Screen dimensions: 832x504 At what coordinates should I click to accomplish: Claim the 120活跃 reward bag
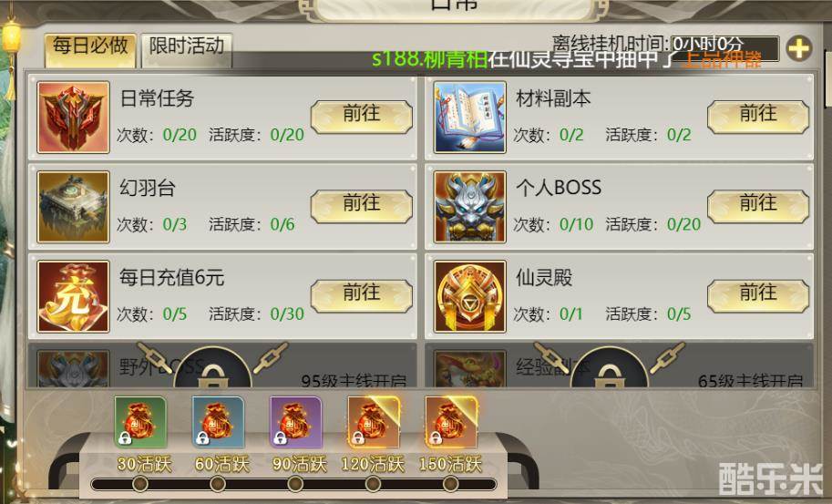(x=373, y=422)
